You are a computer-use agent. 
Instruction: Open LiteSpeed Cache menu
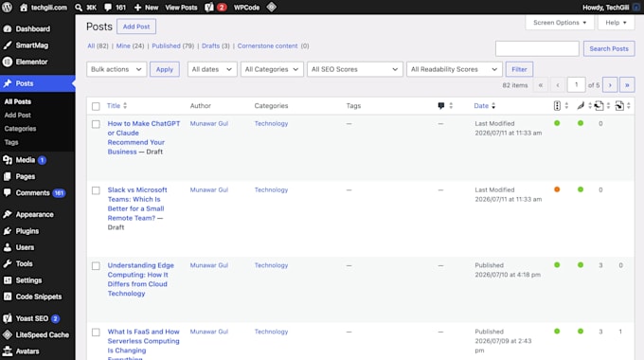(x=42, y=335)
